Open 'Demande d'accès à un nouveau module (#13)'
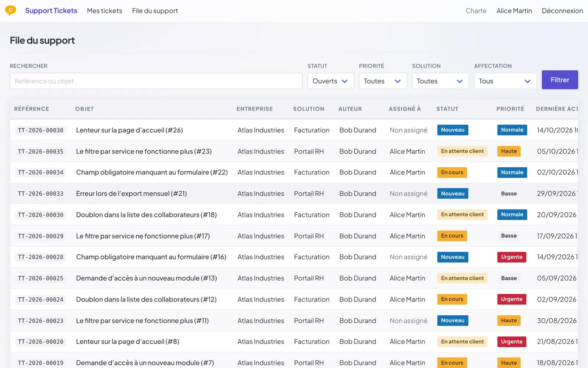This screenshot has height=368, width=588. (146, 279)
